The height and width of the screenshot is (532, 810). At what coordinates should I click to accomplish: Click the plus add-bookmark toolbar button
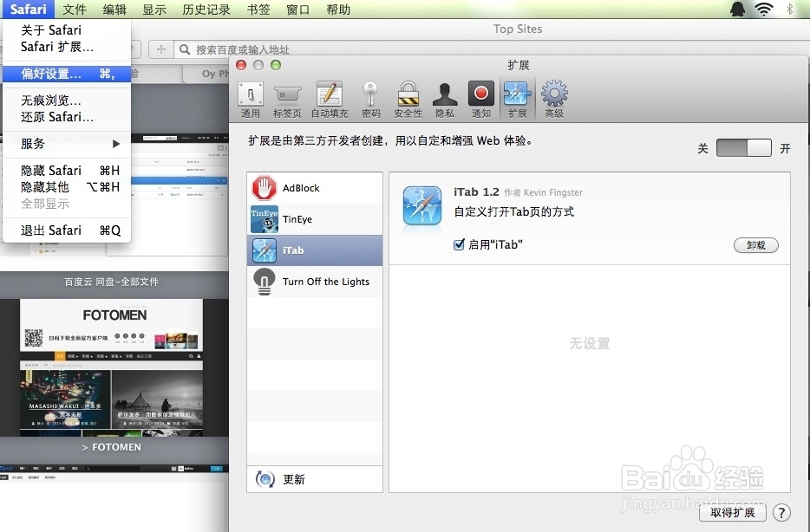tap(160, 49)
